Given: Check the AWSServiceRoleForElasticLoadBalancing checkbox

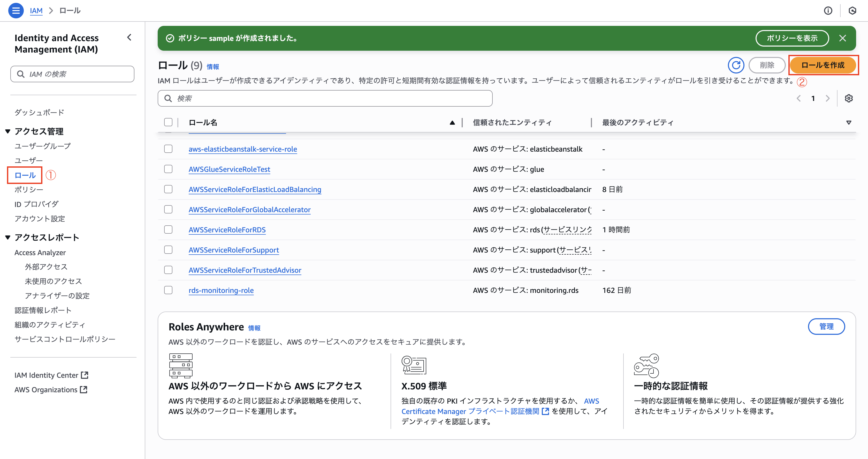Looking at the screenshot, I should pyautogui.click(x=168, y=189).
